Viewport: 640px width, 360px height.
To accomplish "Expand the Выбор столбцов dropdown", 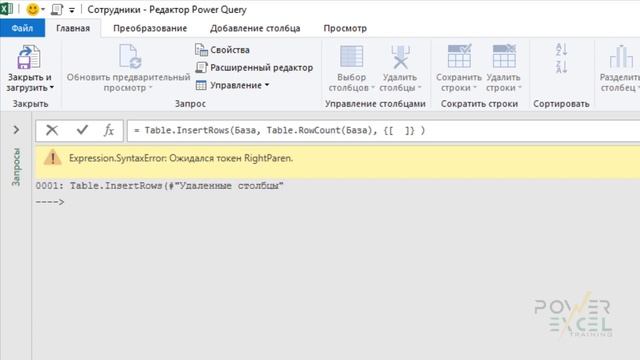I will tap(372, 88).
